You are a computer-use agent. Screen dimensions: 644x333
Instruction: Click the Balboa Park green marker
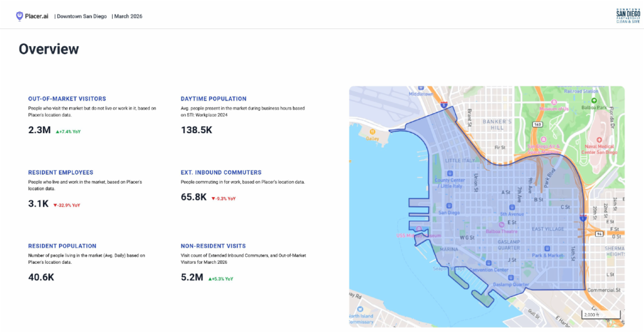(594, 100)
